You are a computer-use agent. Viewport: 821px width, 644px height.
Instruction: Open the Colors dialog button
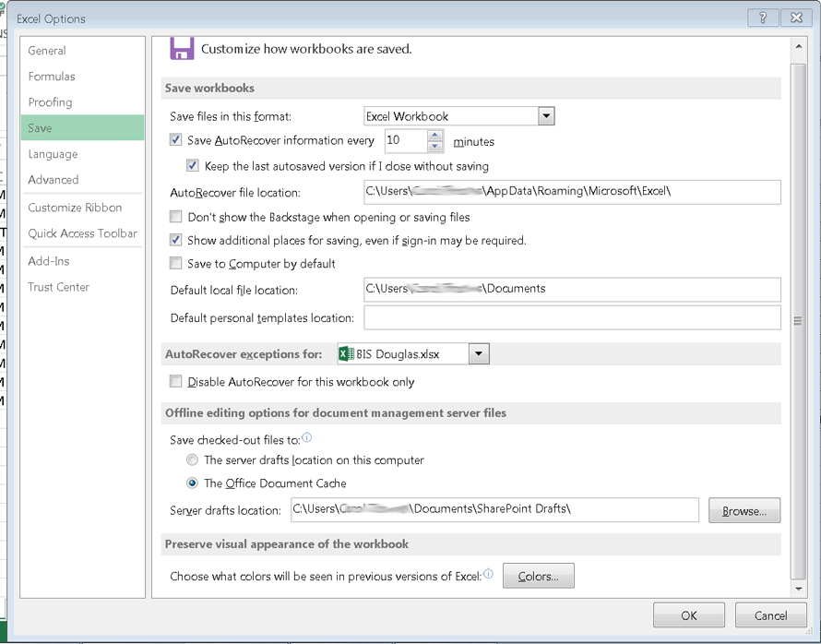(538, 576)
